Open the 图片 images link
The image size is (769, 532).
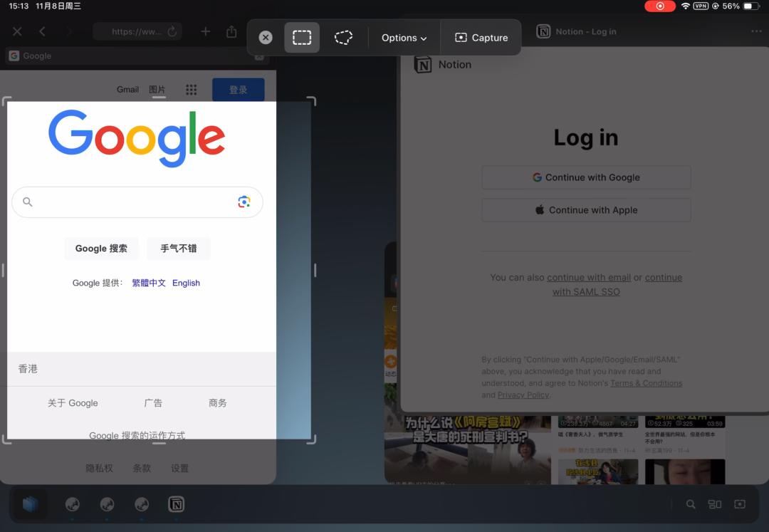point(157,89)
